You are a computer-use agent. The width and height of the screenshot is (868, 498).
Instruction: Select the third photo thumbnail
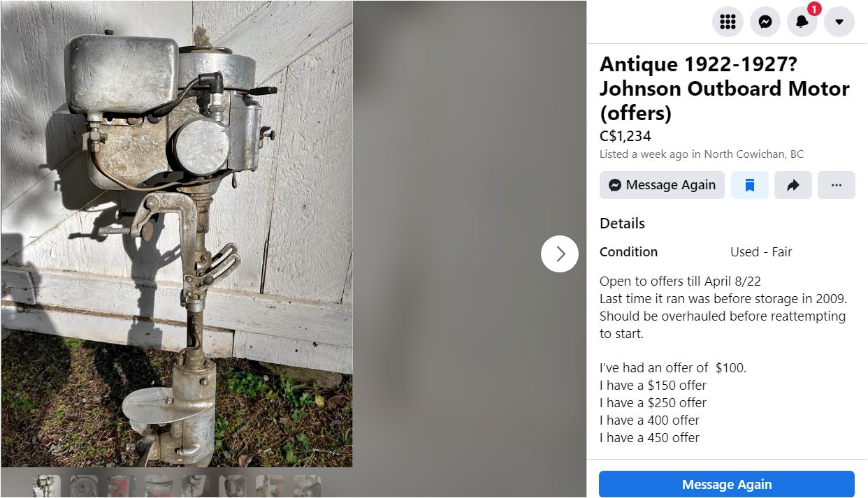coord(121,486)
